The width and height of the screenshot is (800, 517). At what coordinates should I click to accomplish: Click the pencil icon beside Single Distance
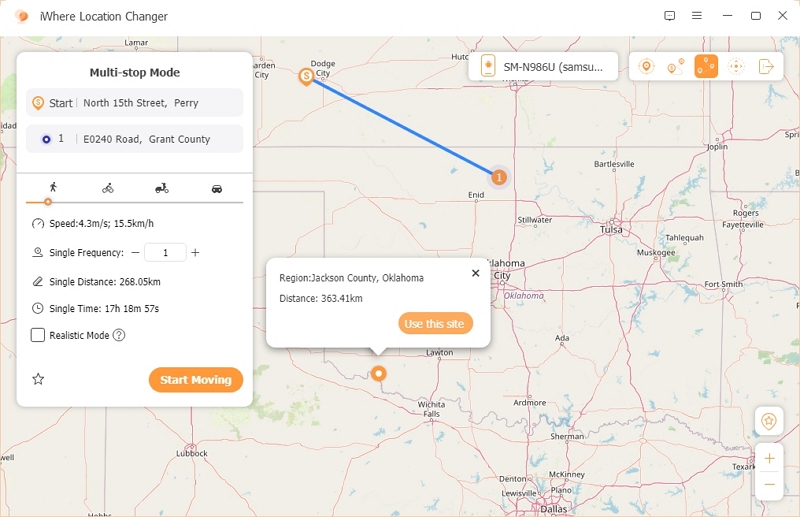pyautogui.click(x=38, y=282)
